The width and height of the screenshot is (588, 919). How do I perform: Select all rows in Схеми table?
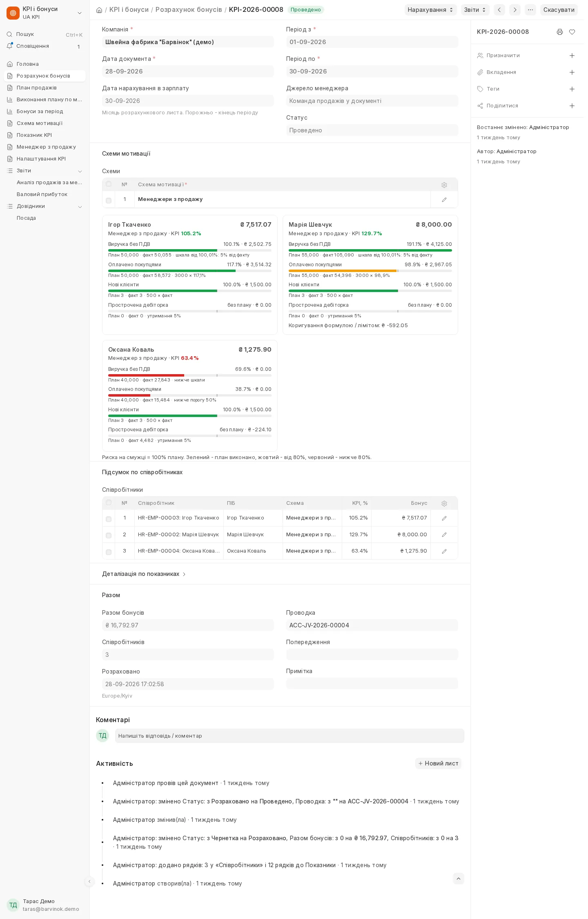pos(109,184)
